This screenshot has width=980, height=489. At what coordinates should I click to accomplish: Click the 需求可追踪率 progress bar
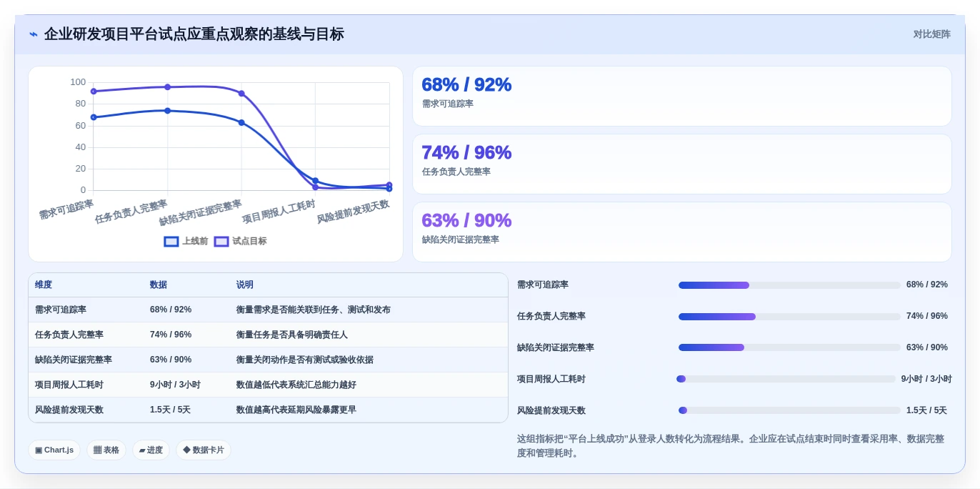(x=789, y=285)
